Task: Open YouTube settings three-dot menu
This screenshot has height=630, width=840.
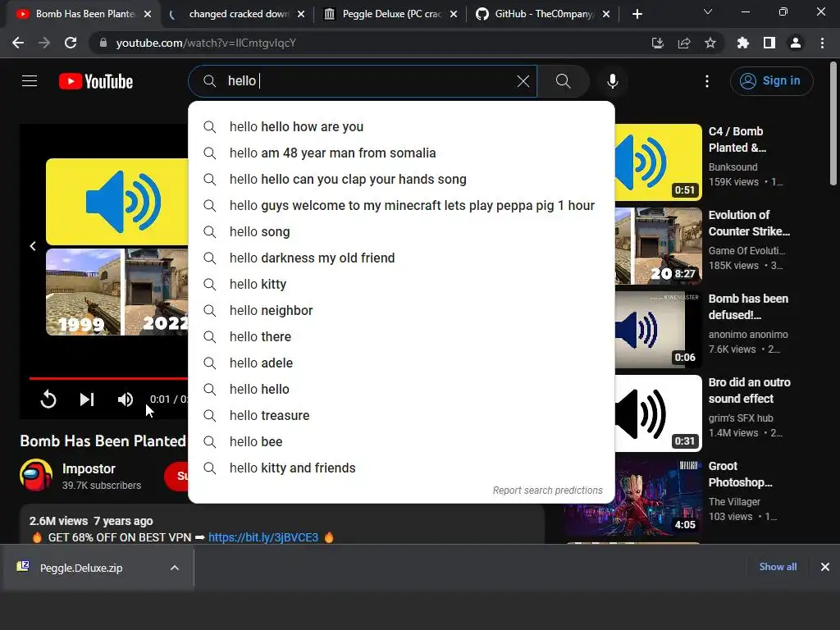Action: pyautogui.click(x=706, y=81)
